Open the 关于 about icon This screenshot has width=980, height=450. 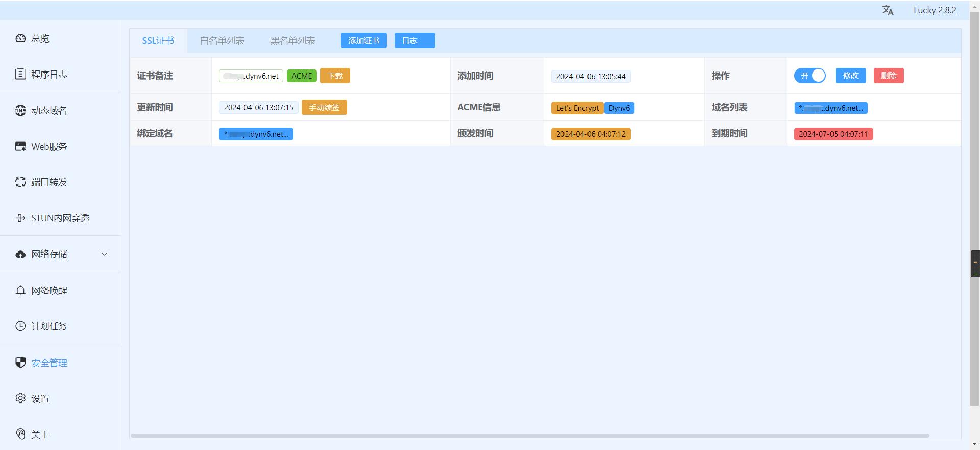20,434
